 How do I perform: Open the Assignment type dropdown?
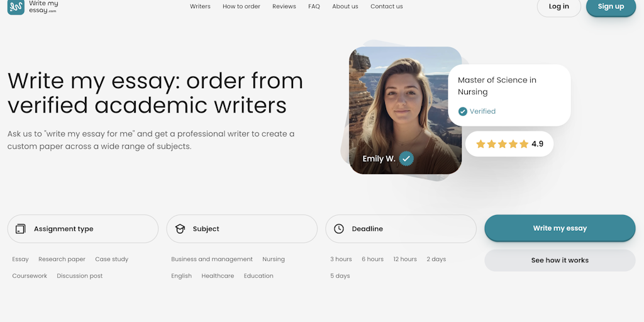pos(83,229)
